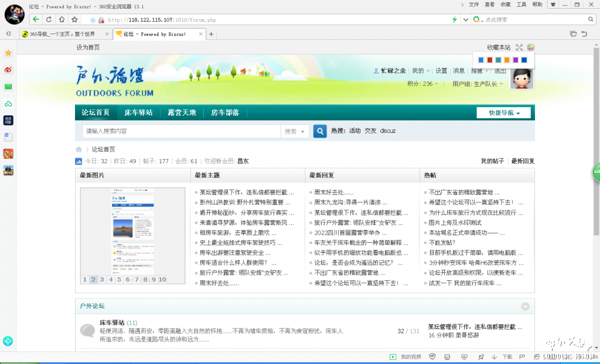Open a new tab with plus button
600x364 pixels.
[x=211, y=34]
